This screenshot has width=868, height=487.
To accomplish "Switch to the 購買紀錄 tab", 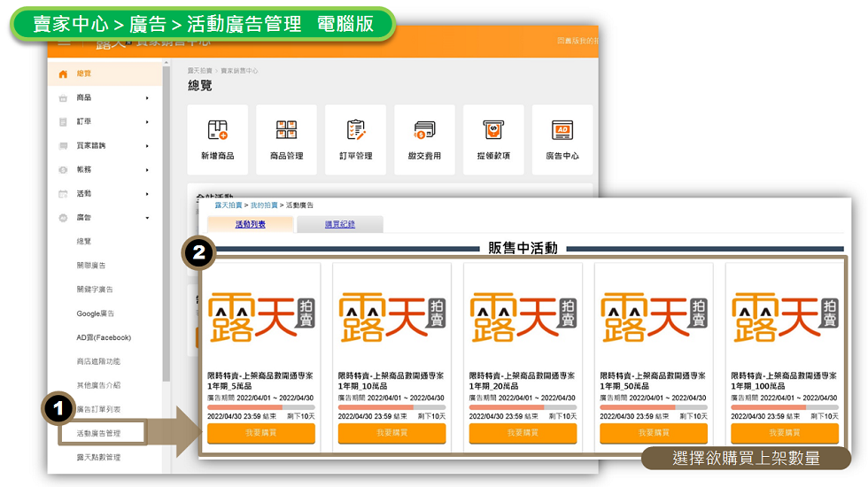I will point(339,225).
